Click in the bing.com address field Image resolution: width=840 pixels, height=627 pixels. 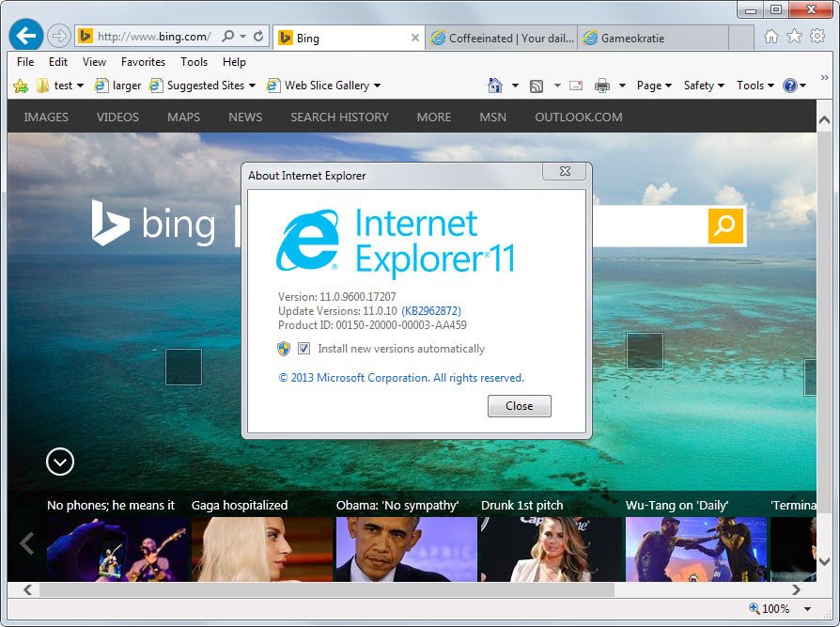coord(154,37)
